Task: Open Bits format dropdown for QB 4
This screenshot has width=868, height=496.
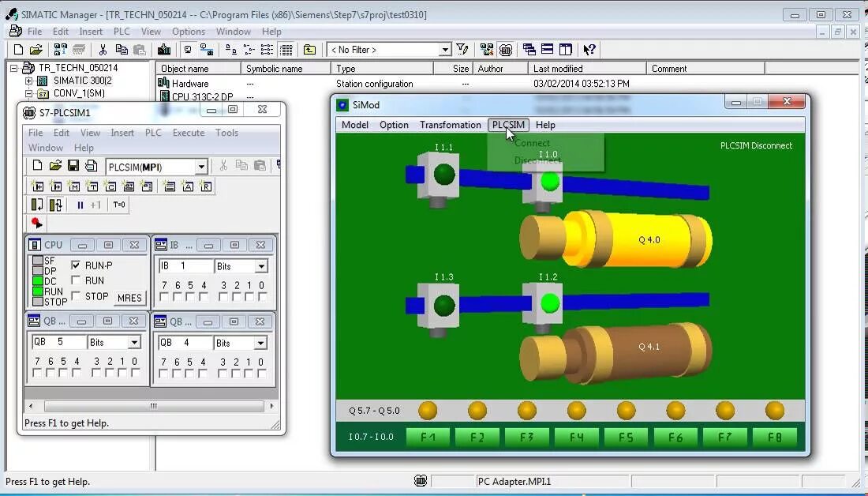Action: [260, 343]
